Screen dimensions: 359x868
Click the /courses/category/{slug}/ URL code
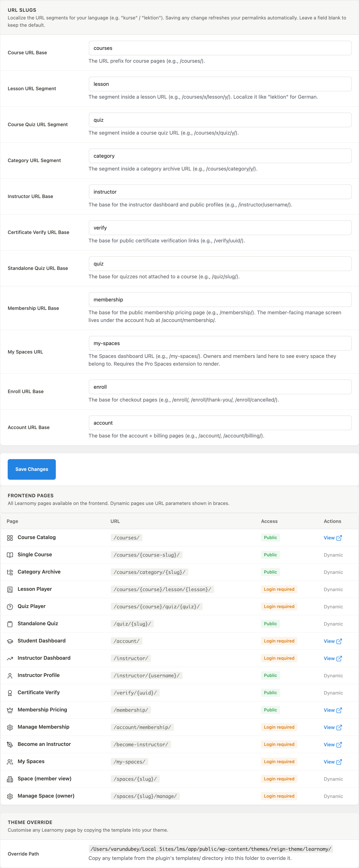pos(149,572)
